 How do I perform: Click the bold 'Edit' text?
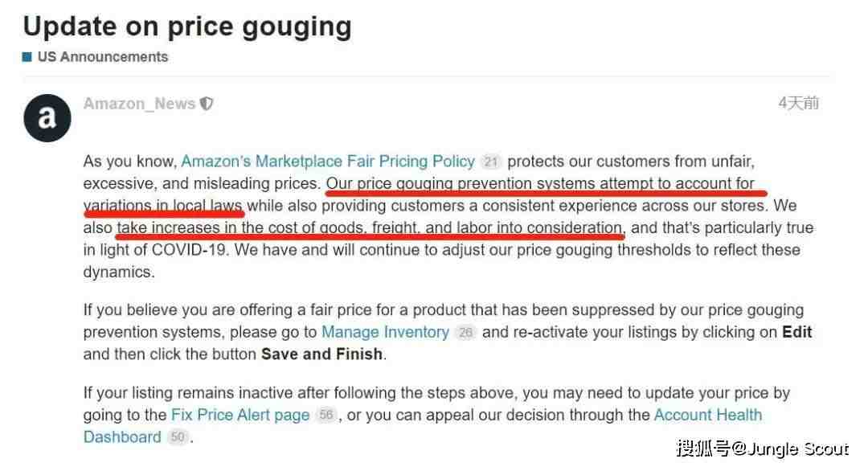pyautogui.click(x=796, y=332)
